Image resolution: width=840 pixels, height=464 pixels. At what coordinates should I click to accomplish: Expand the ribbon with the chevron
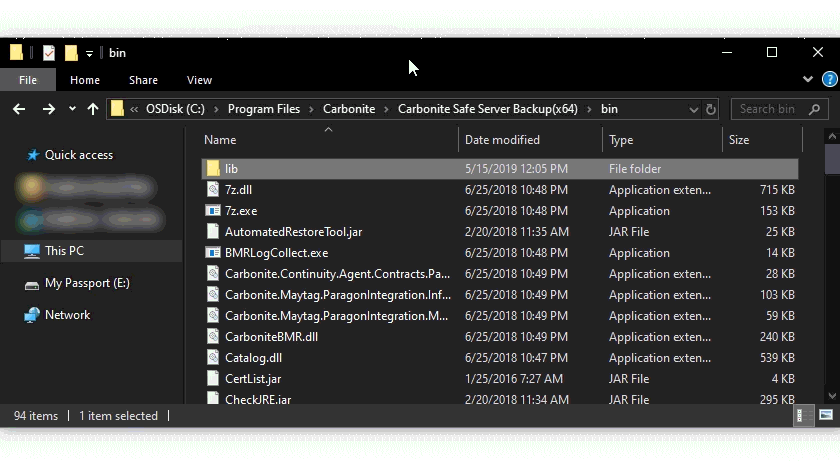[808, 79]
